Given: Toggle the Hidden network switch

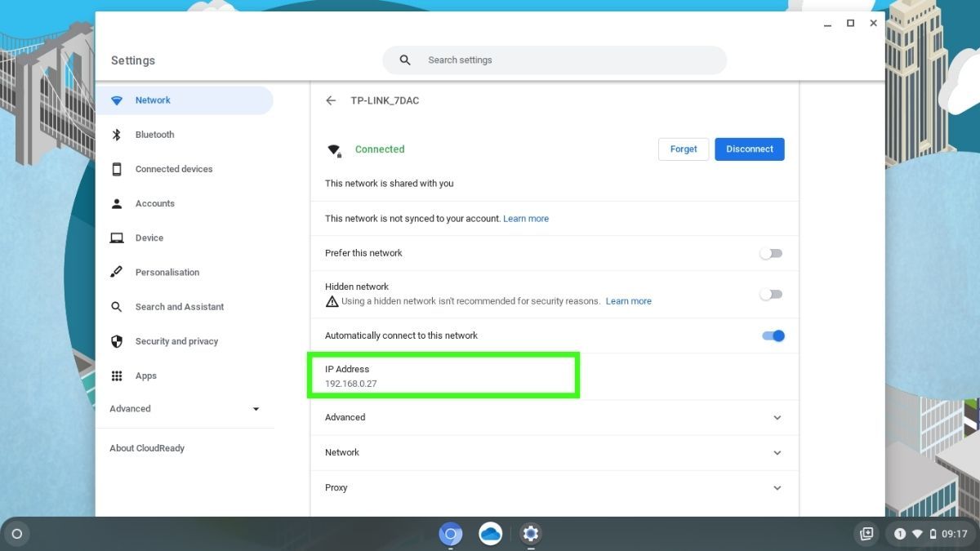Looking at the screenshot, I should pyautogui.click(x=770, y=294).
